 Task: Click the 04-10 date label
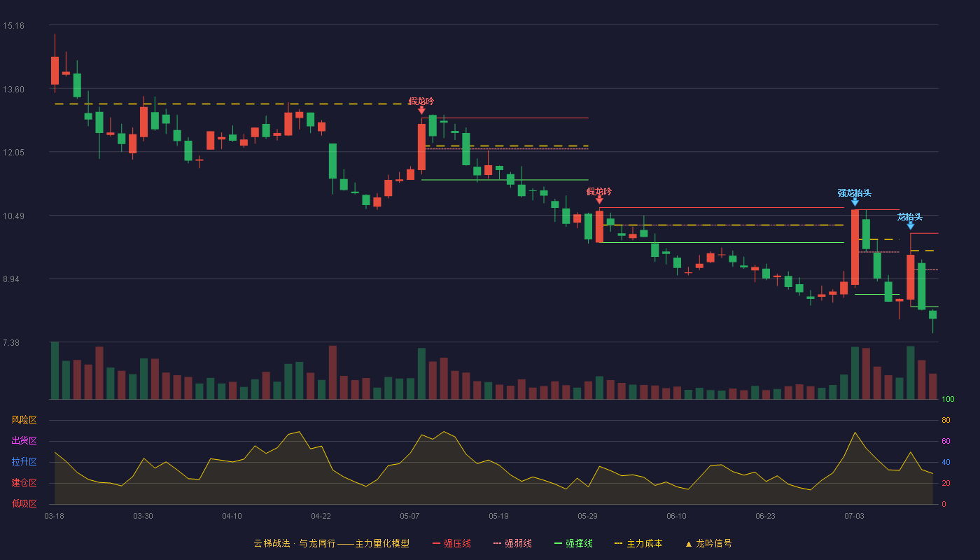pyautogui.click(x=232, y=516)
